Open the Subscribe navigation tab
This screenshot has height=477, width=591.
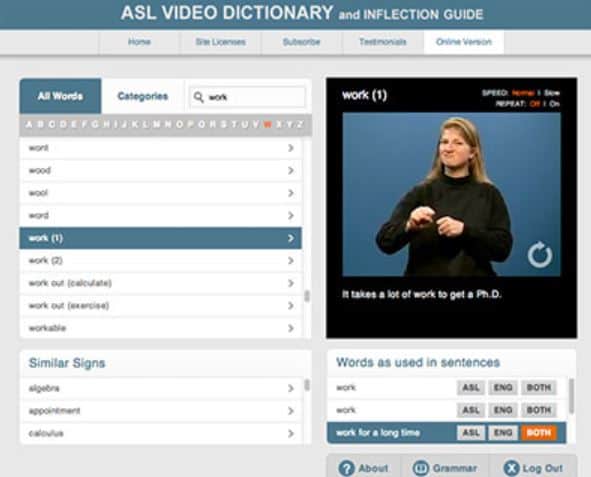[301, 42]
